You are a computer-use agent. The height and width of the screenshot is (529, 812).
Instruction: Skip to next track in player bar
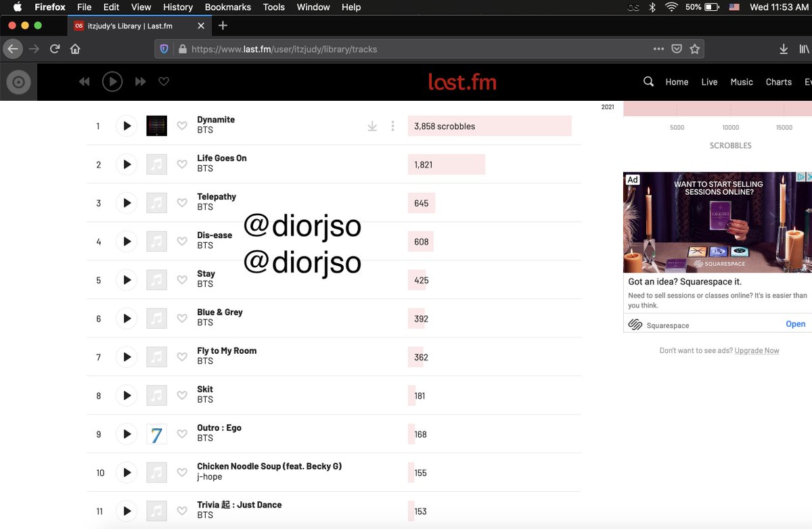point(141,82)
